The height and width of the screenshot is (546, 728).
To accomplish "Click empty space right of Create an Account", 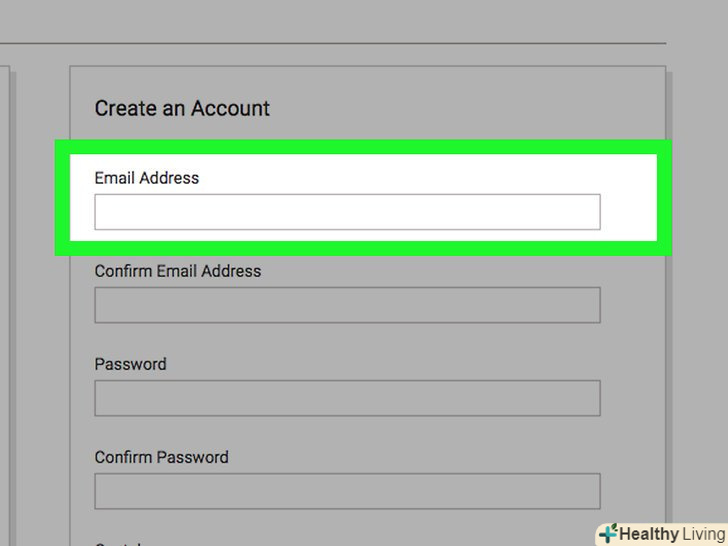I will tap(450, 108).
